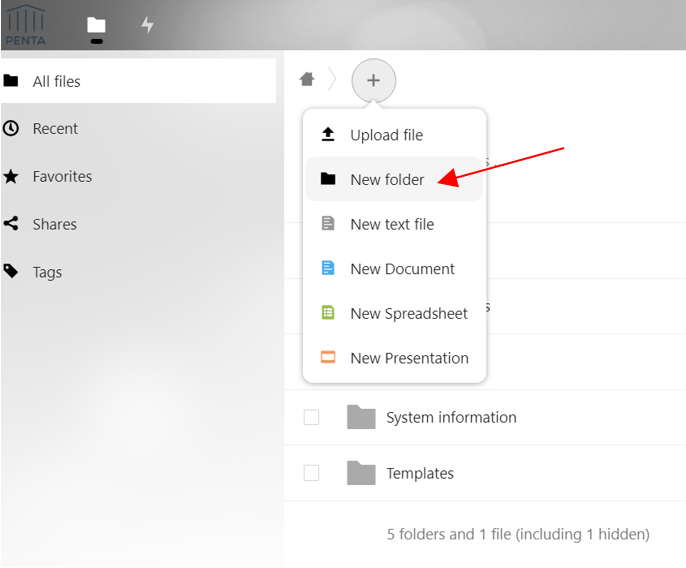Tick the Templates folder checkbox

coord(312,473)
